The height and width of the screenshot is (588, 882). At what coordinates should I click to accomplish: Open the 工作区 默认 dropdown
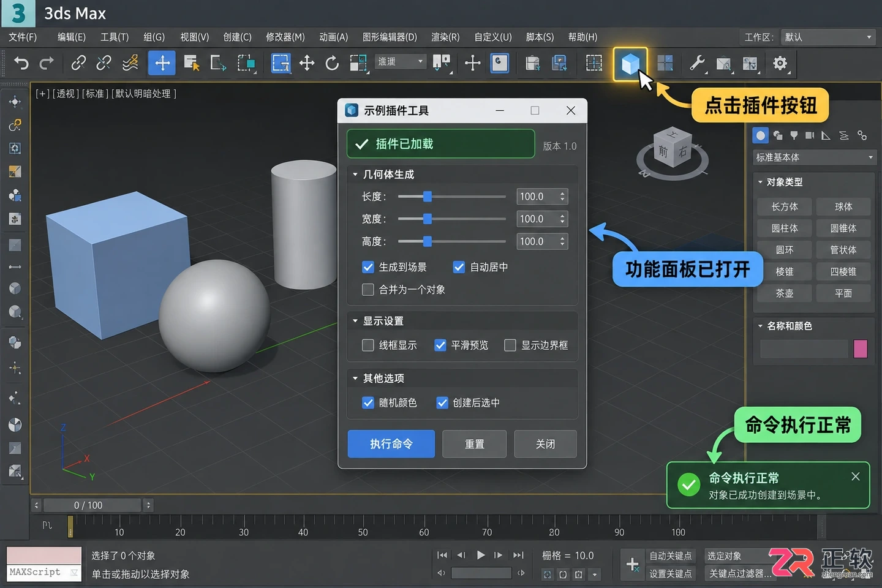828,37
